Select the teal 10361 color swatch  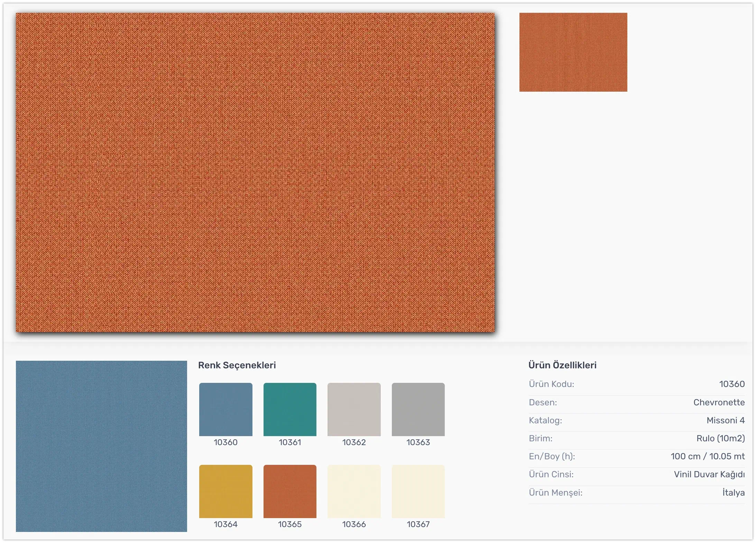(290, 409)
